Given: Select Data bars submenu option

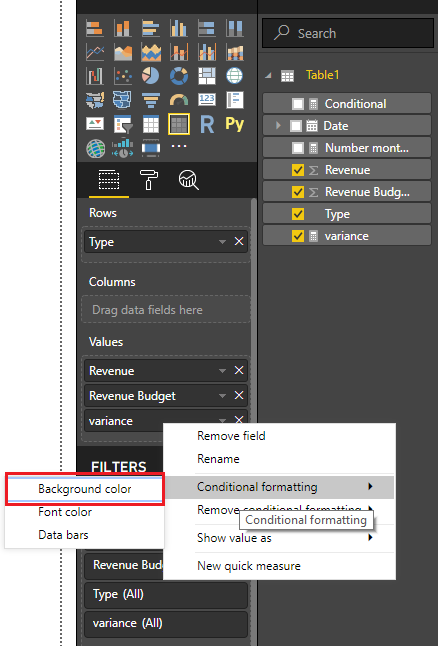Looking at the screenshot, I should [63, 535].
